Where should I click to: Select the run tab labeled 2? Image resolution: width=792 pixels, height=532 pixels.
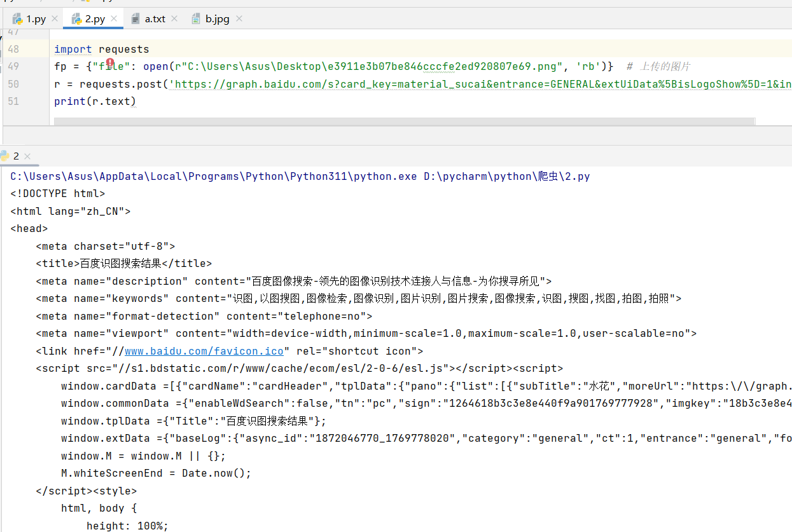(16, 156)
